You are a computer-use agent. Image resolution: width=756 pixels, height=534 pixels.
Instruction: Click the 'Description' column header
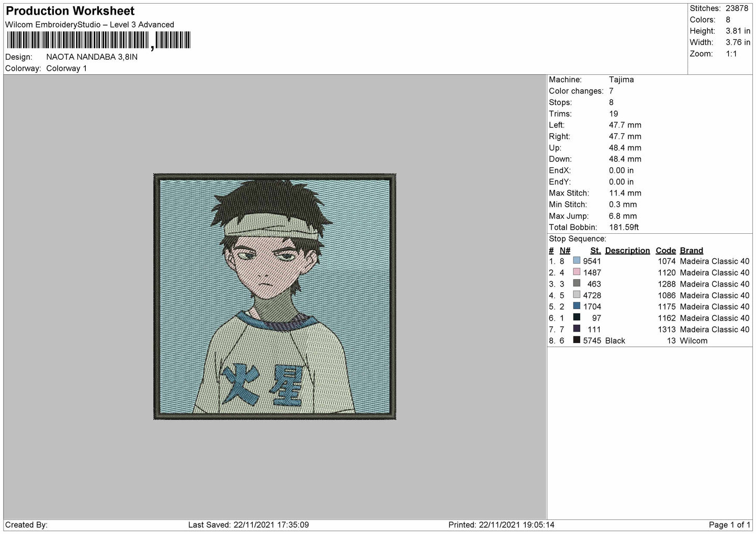pyautogui.click(x=627, y=251)
